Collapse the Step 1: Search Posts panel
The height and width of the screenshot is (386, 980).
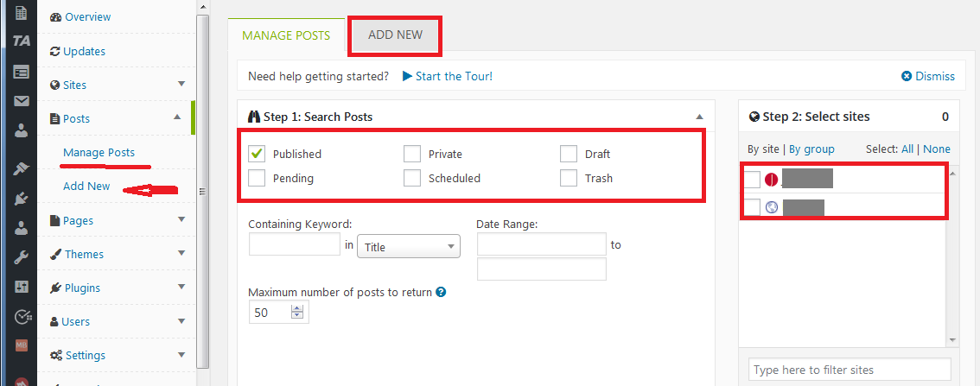[x=699, y=117]
